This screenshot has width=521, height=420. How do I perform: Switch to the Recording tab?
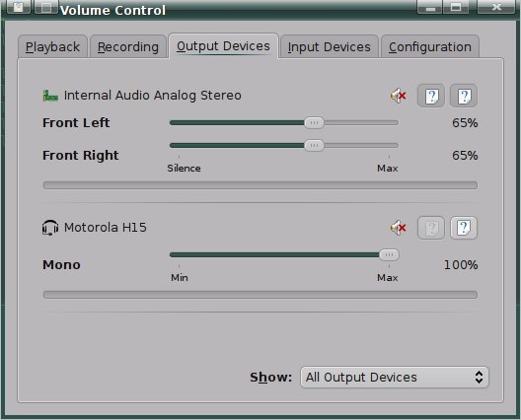pos(128,46)
